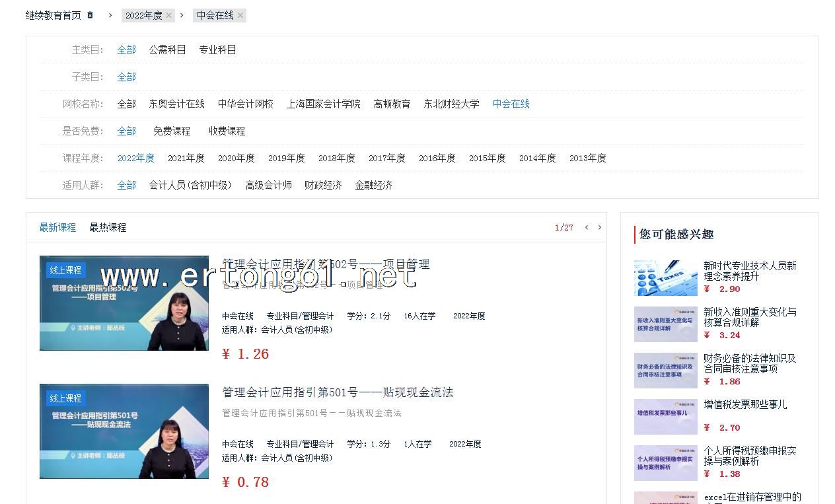Filter by 免费课程 only
This screenshot has height=504, width=835.
(x=172, y=131)
